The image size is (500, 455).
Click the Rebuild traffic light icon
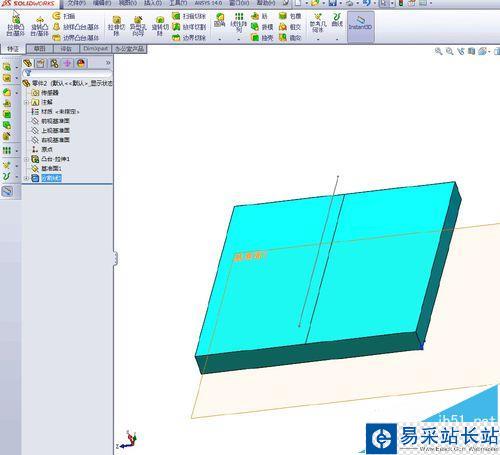(x=401, y=3)
